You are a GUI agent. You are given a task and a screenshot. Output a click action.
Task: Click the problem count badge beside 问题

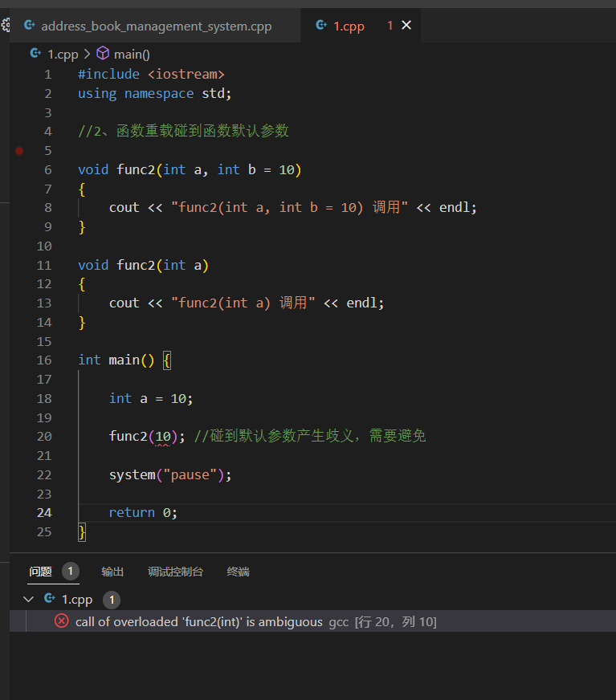tap(71, 572)
